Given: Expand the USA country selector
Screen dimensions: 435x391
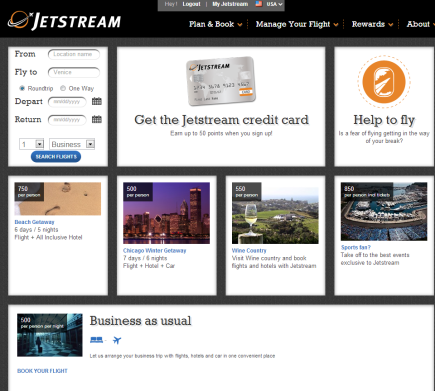Looking at the screenshot, I should [x=275, y=4].
